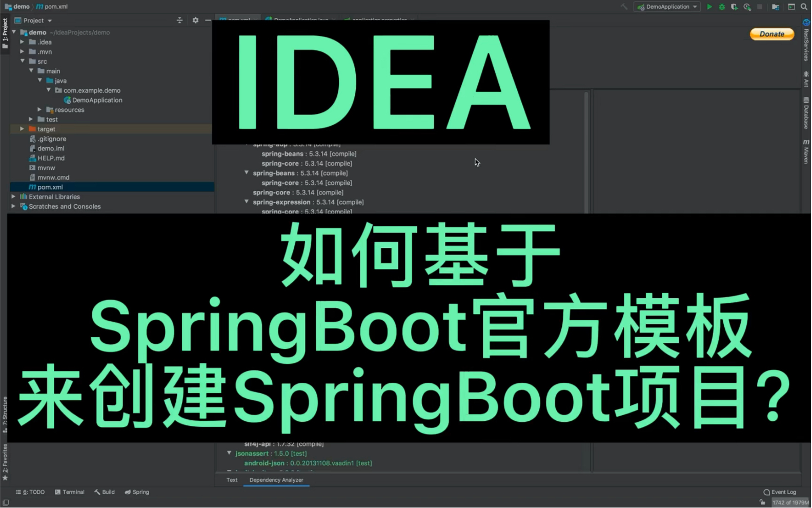
Task: Expand External Libraries node
Action: (13, 197)
